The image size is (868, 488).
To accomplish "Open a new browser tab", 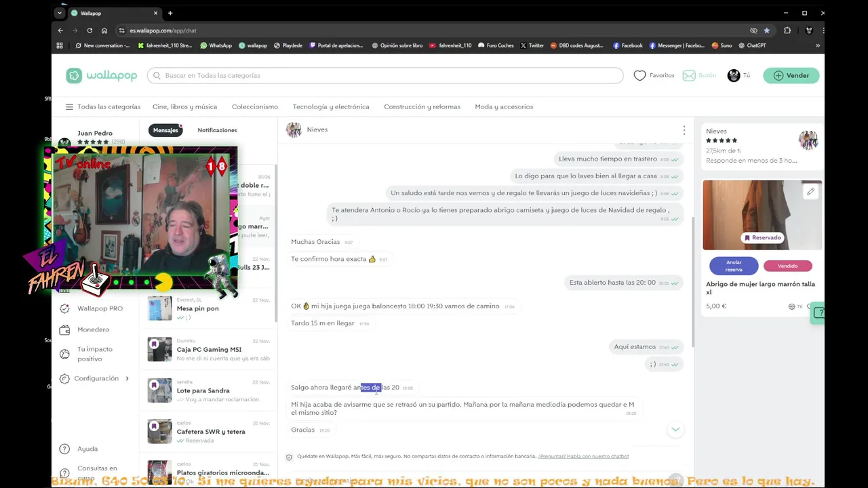I will click(x=170, y=13).
